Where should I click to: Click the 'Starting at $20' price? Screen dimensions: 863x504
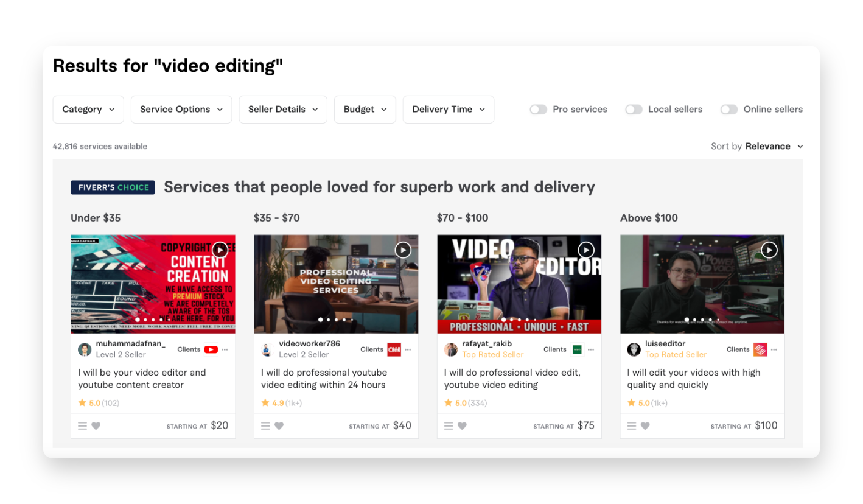pos(198,426)
